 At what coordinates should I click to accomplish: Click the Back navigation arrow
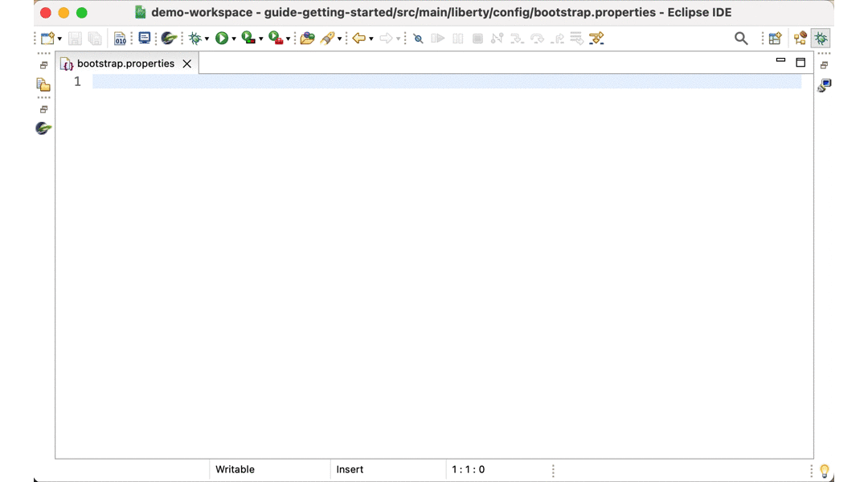tap(358, 39)
